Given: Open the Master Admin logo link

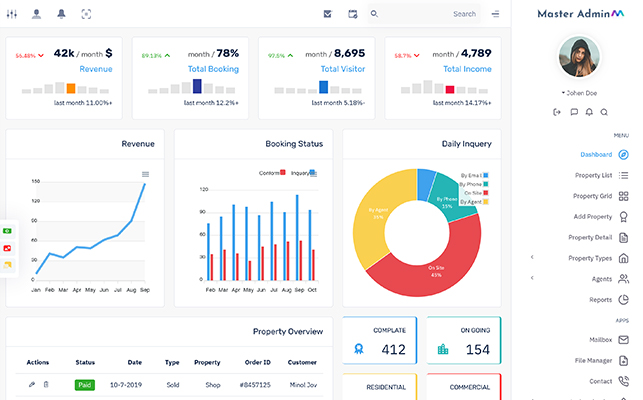Looking at the screenshot, I should click(x=579, y=14).
